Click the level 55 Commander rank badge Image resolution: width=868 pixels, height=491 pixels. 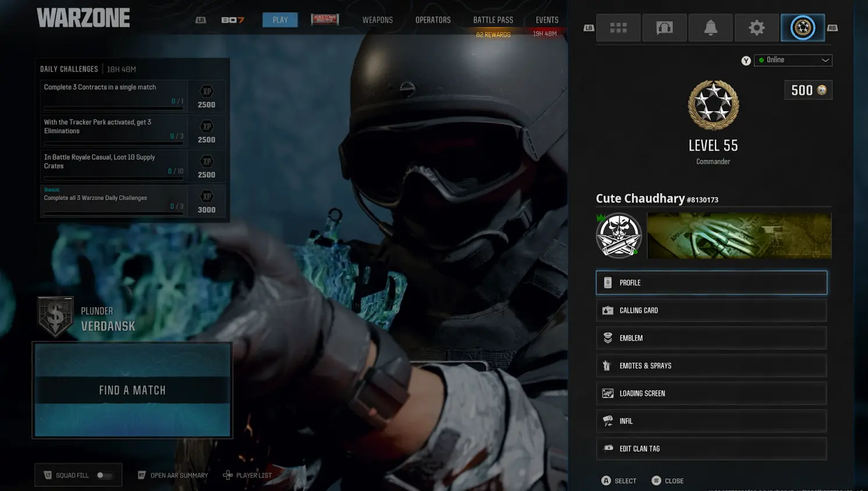point(713,105)
